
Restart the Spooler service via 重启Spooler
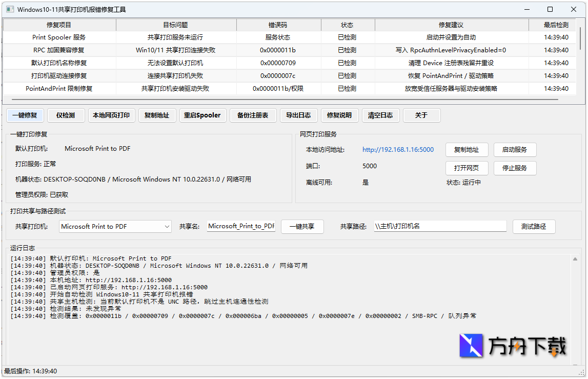[x=202, y=115]
